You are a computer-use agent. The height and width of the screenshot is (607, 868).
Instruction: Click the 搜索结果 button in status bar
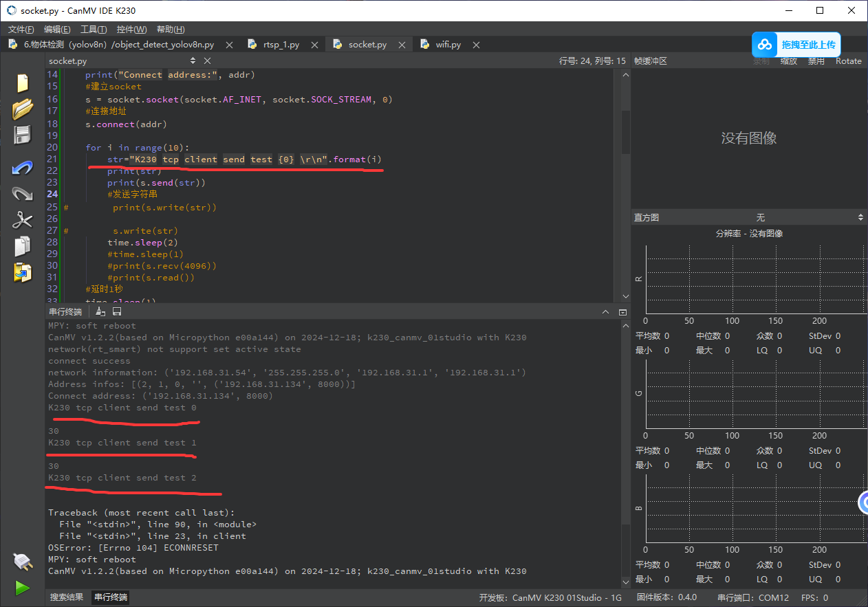(67, 597)
